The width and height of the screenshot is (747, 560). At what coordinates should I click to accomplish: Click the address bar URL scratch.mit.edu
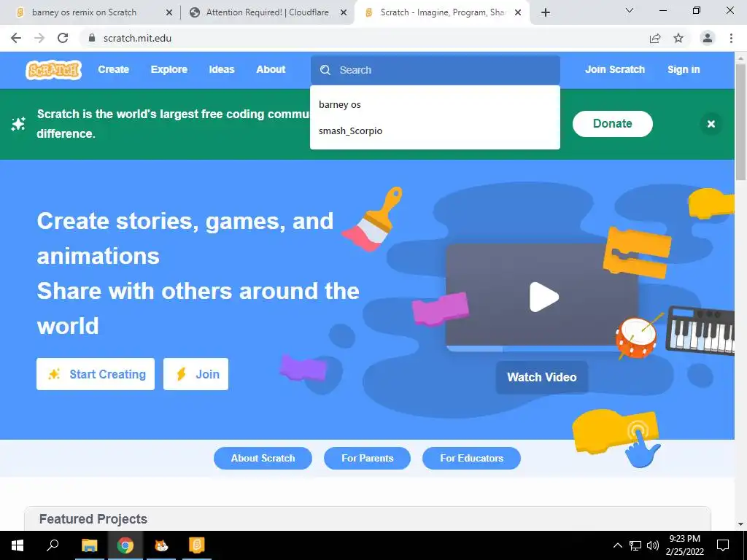point(137,38)
